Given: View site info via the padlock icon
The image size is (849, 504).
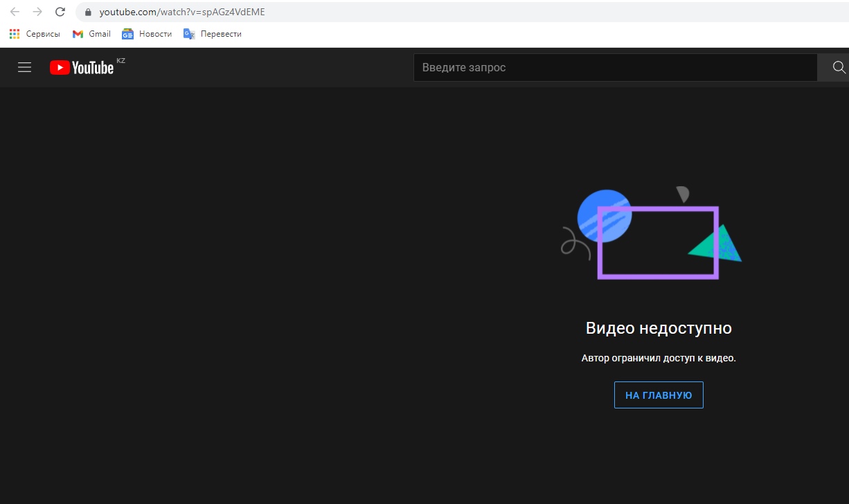Looking at the screenshot, I should pos(88,12).
